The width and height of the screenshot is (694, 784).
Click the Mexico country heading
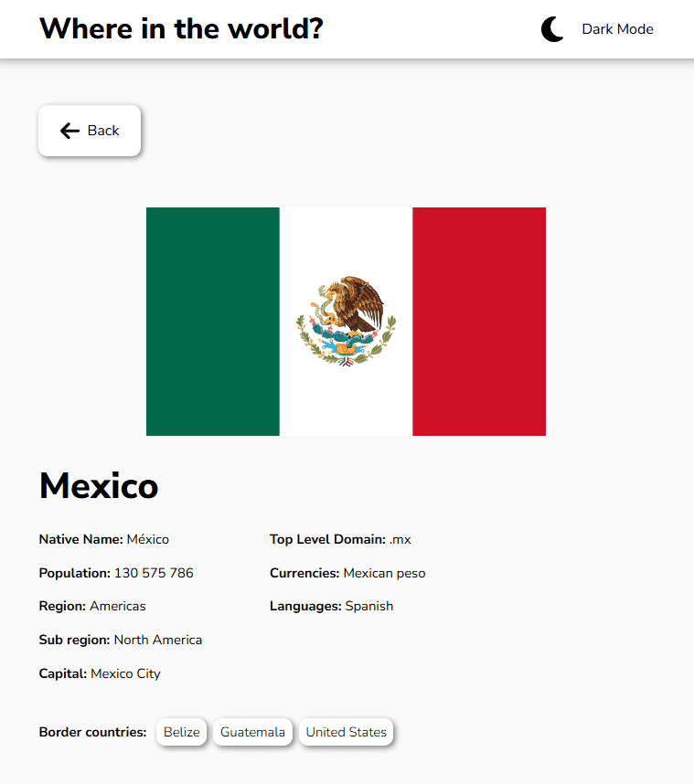pyautogui.click(x=99, y=486)
